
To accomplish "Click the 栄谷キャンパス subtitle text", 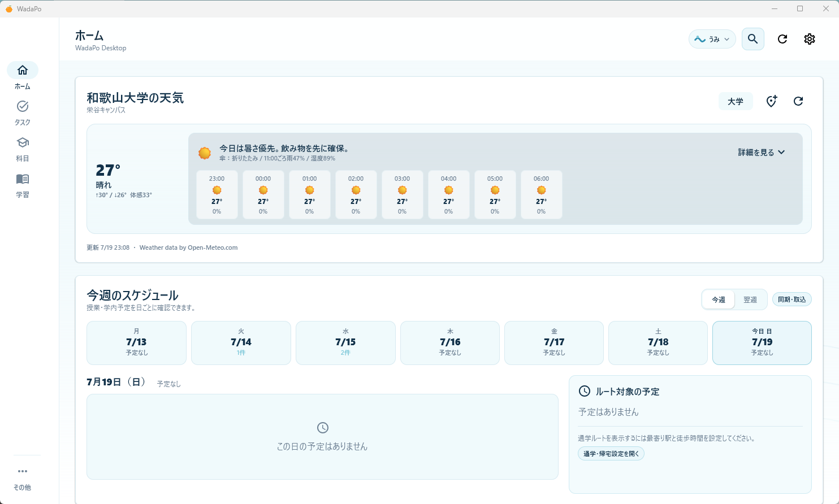I will [106, 110].
